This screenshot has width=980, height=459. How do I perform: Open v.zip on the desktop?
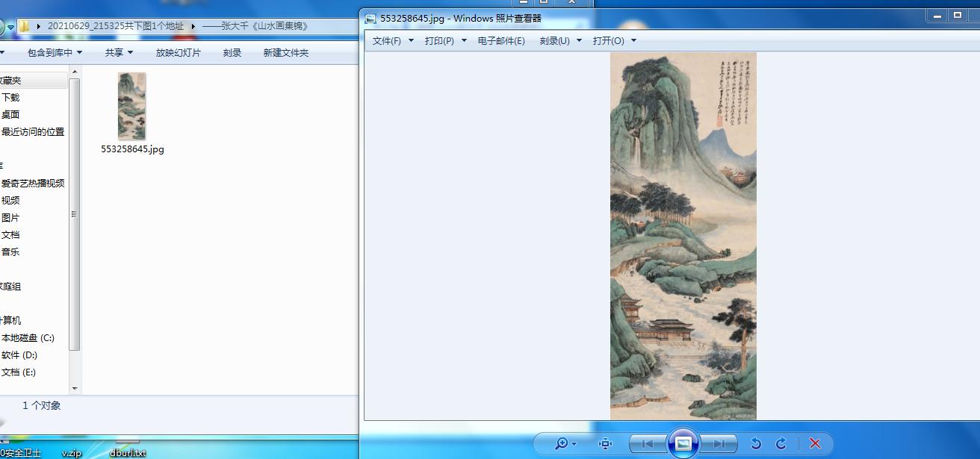pos(71,453)
